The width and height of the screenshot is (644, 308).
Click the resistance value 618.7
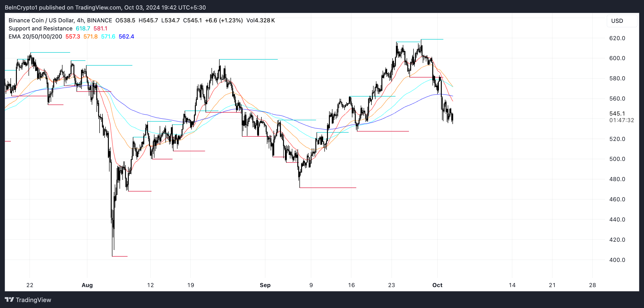click(x=83, y=29)
